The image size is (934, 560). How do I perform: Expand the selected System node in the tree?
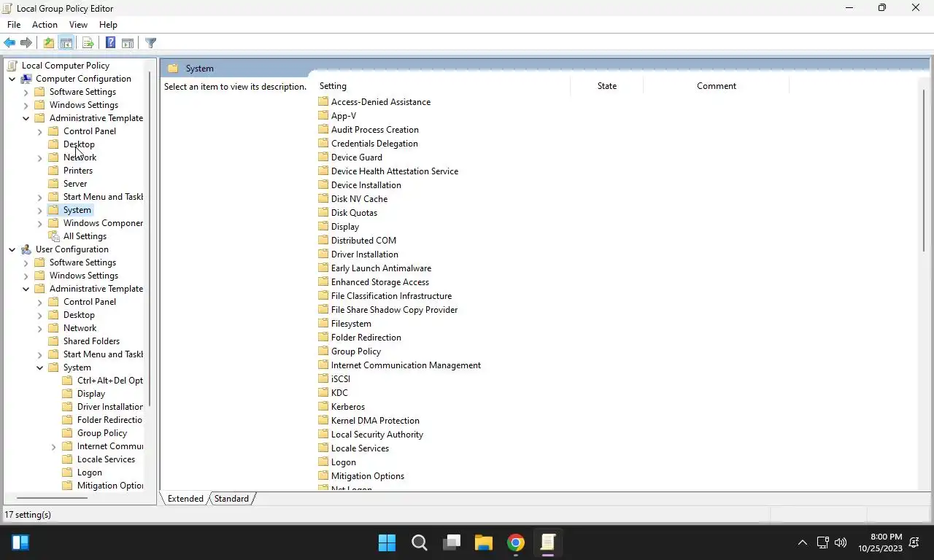pyautogui.click(x=39, y=210)
